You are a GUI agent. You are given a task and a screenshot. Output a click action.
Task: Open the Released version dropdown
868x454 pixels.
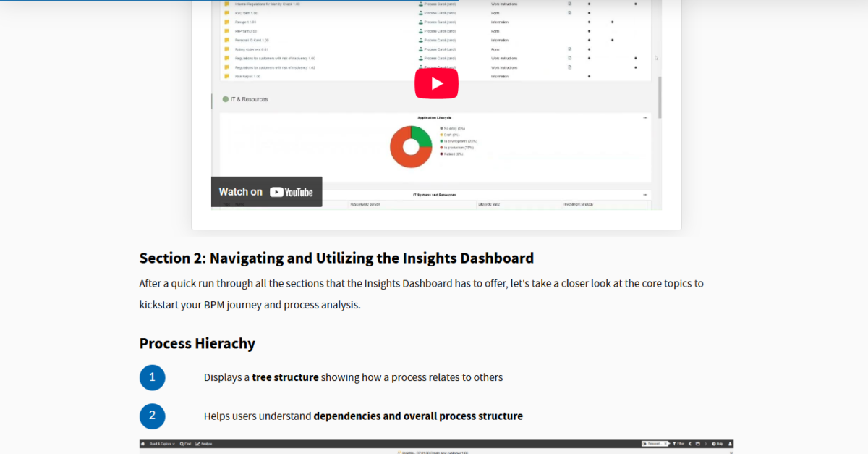point(655,444)
